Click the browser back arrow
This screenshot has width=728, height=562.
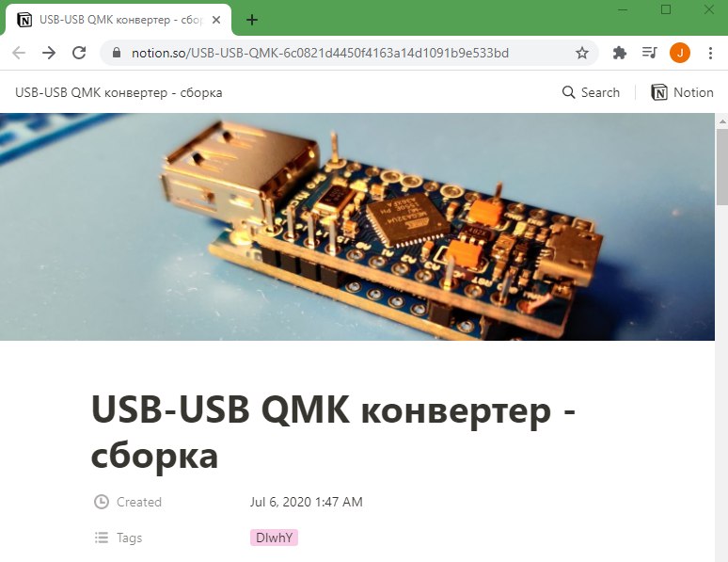[19, 53]
